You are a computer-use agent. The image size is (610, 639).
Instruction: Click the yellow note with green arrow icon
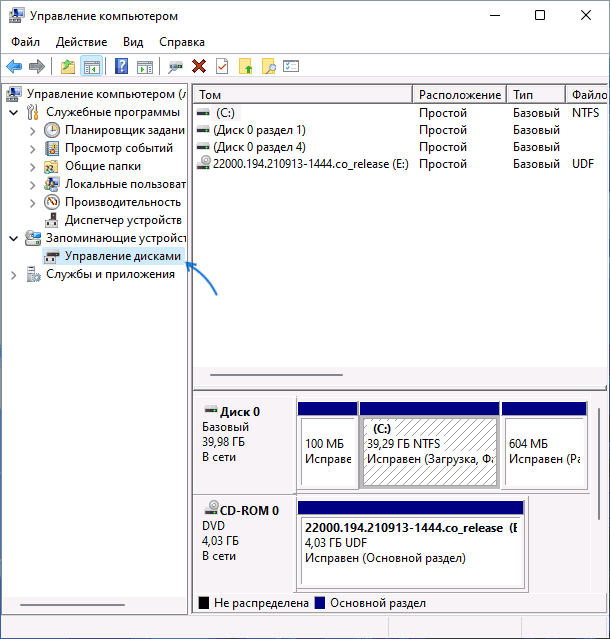(x=245, y=66)
